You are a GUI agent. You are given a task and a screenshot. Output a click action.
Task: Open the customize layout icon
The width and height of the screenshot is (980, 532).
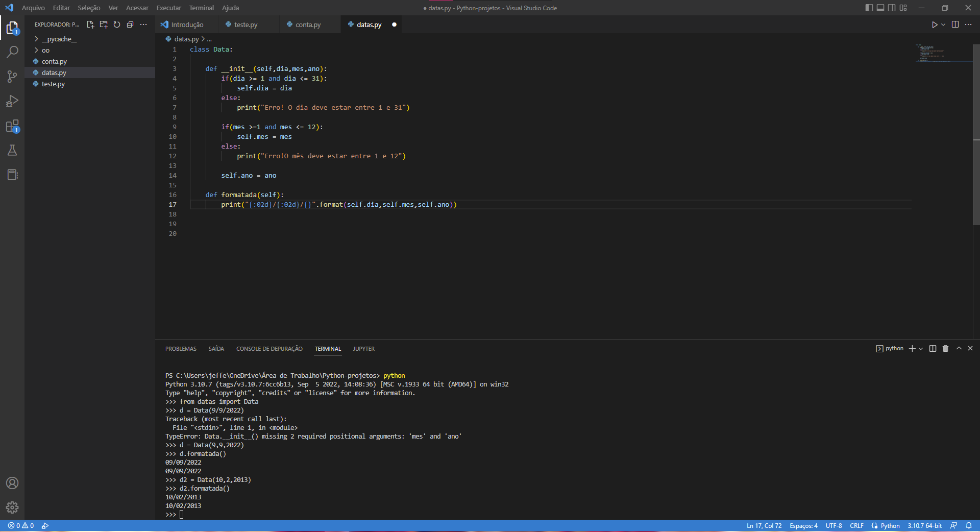(903, 8)
